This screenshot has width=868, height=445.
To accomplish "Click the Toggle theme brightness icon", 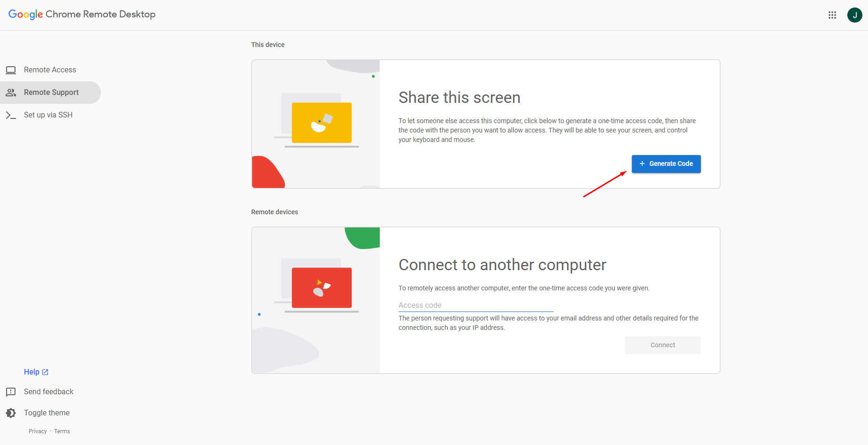I will click(x=11, y=413).
